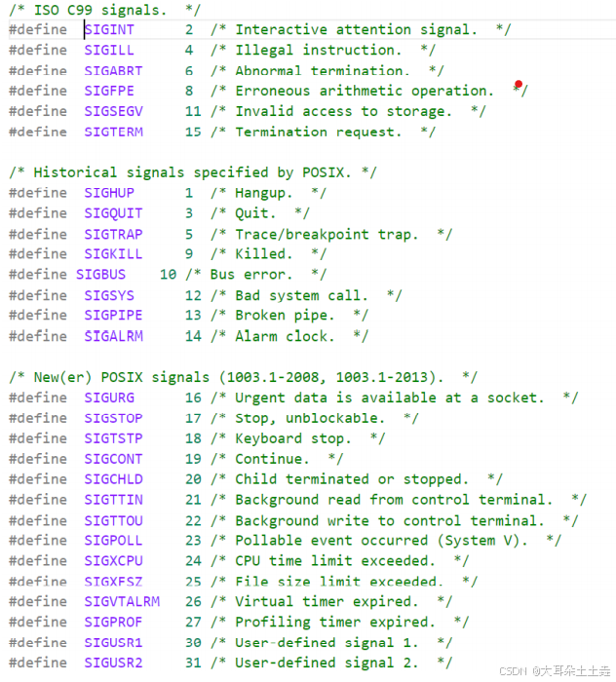Click the SIGTERM value 15

[x=193, y=133]
